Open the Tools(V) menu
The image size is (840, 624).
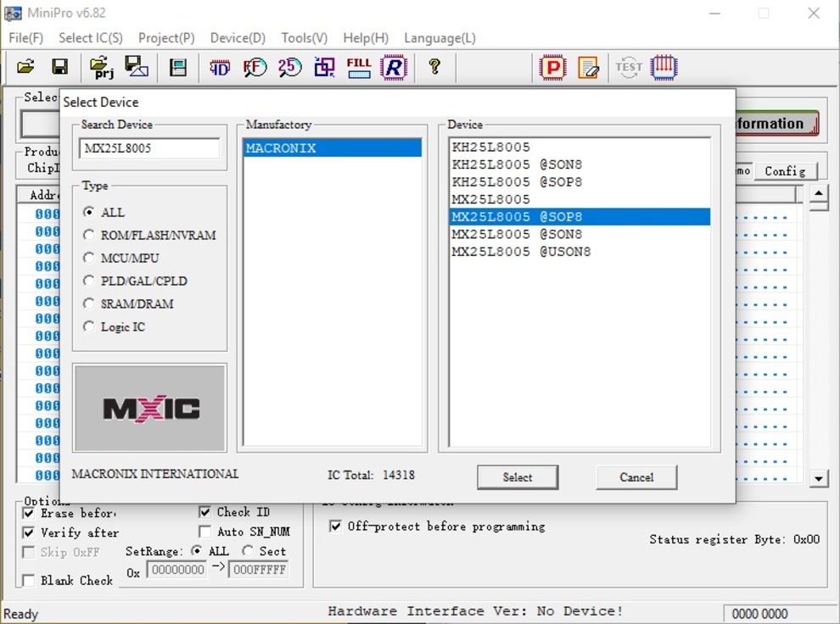(x=305, y=38)
